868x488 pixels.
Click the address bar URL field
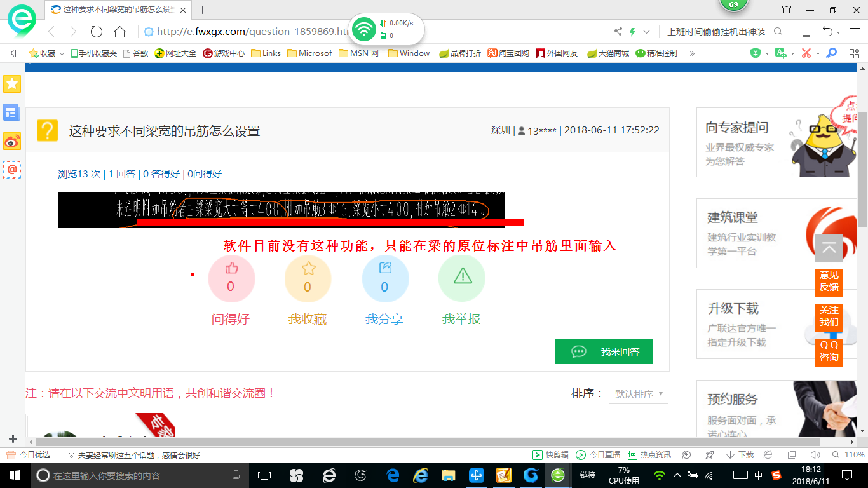253,32
